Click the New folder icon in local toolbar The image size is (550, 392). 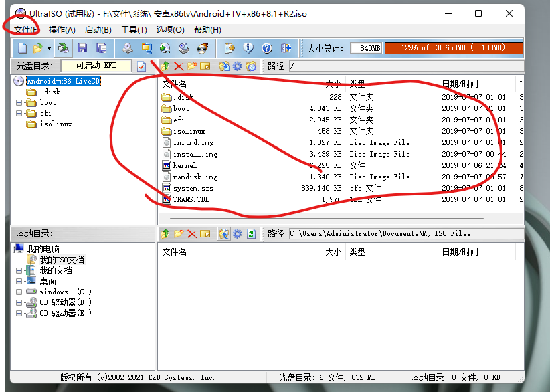point(179,234)
